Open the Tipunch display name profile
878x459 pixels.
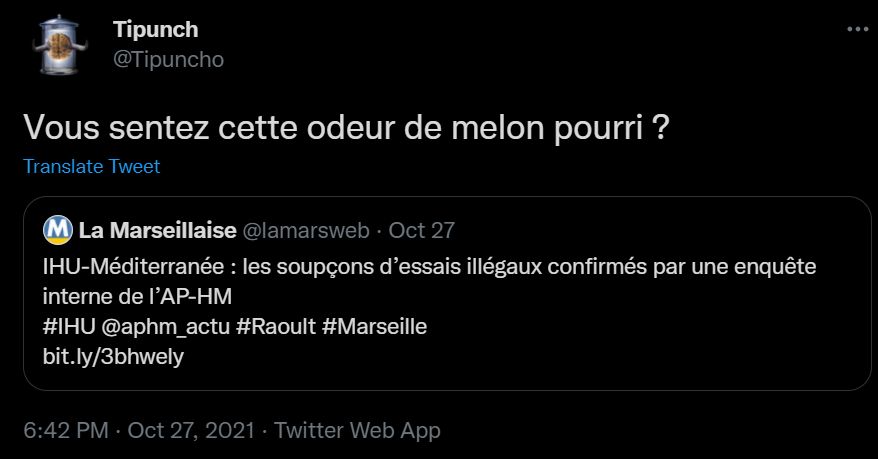point(155,30)
